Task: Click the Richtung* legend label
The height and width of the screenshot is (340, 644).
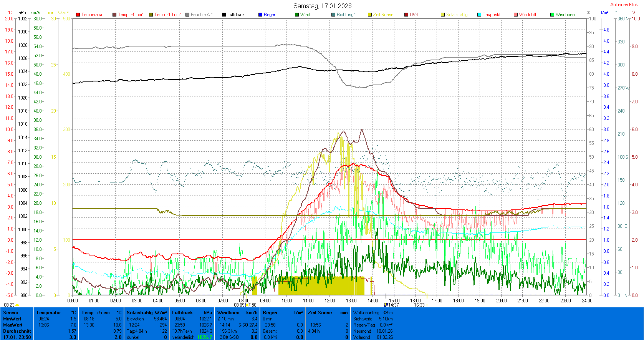Action: 346,15
